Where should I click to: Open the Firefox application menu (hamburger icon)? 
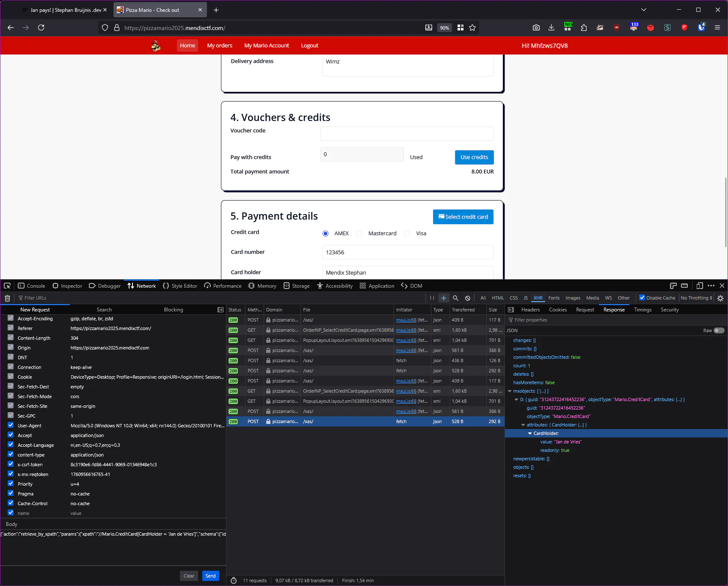(x=717, y=27)
